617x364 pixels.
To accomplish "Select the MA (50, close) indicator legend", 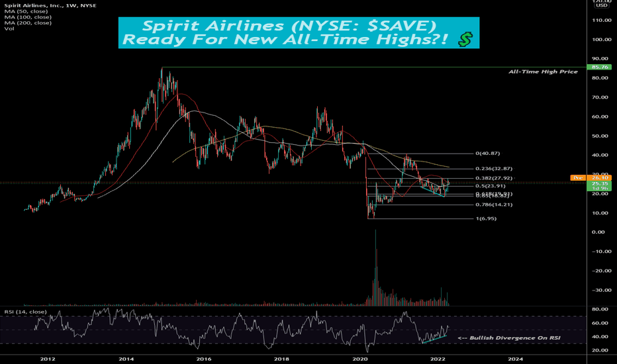I will point(26,11).
